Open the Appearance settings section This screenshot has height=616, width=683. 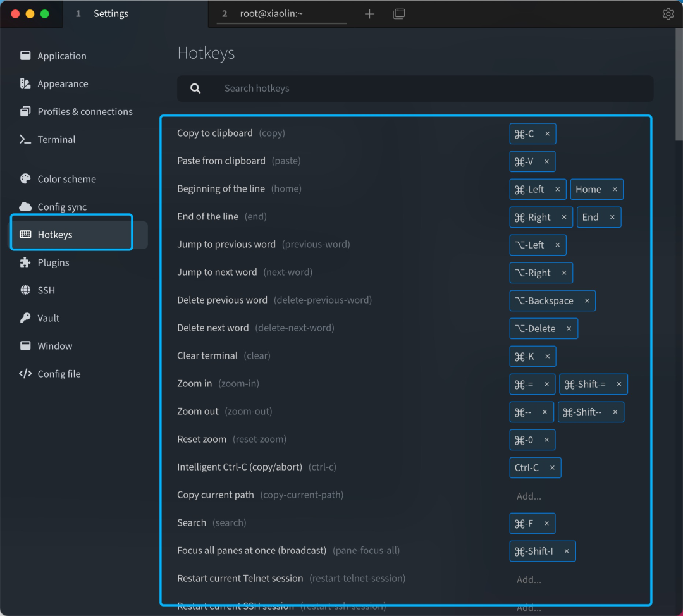pyautogui.click(x=79, y=83)
